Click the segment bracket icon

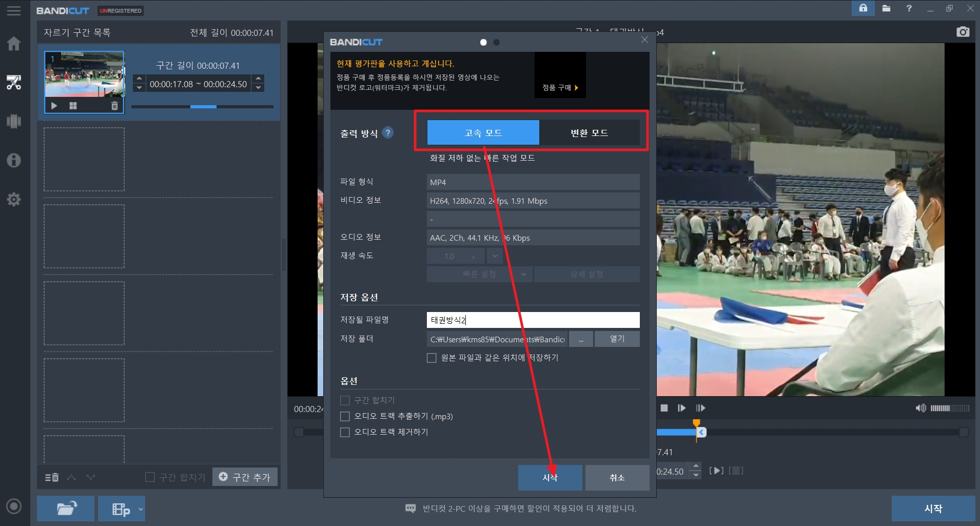tap(736, 471)
